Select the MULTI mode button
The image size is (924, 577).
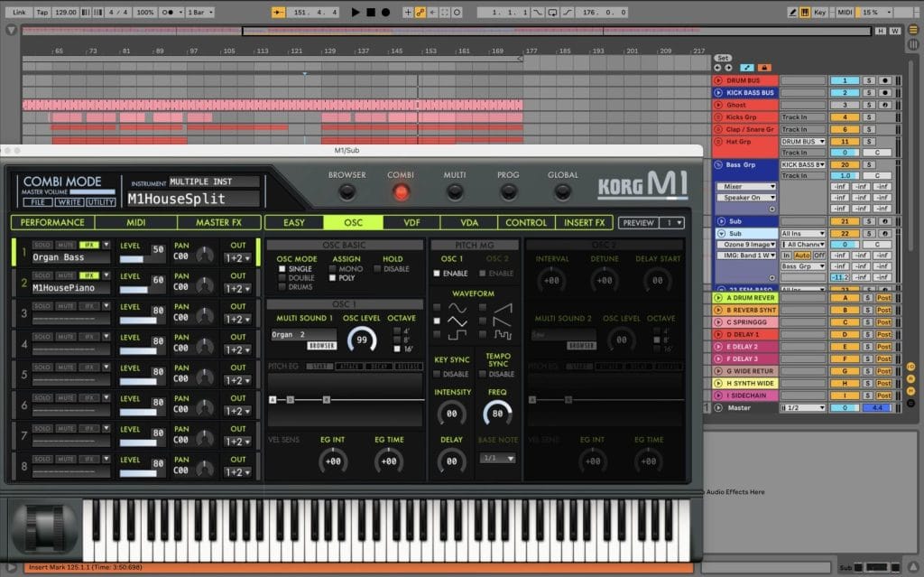(455, 191)
